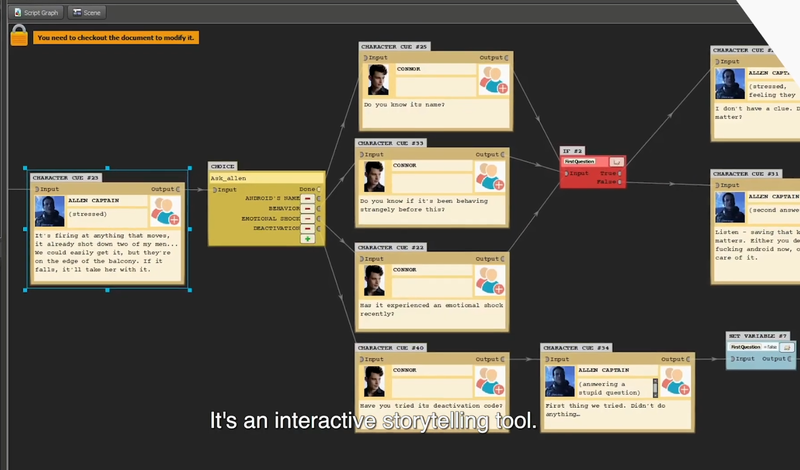Remove the ANDROID'S NAME choice option
The width and height of the screenshot is (800, 470).
click(307, 198)
